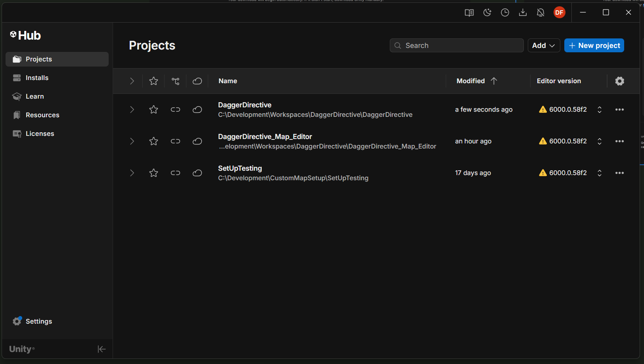
Task: Click warning icon on DaggerDirective_Map_Editor version
Action: [543, 141]
